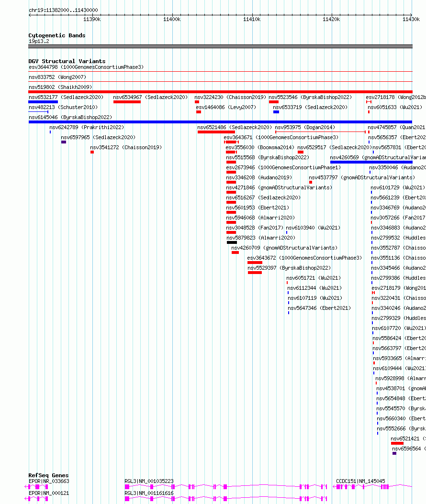Click the EPOR|NM_000121 gene label
Viewport: 426px width, 504px height.
tap(49, 493)
